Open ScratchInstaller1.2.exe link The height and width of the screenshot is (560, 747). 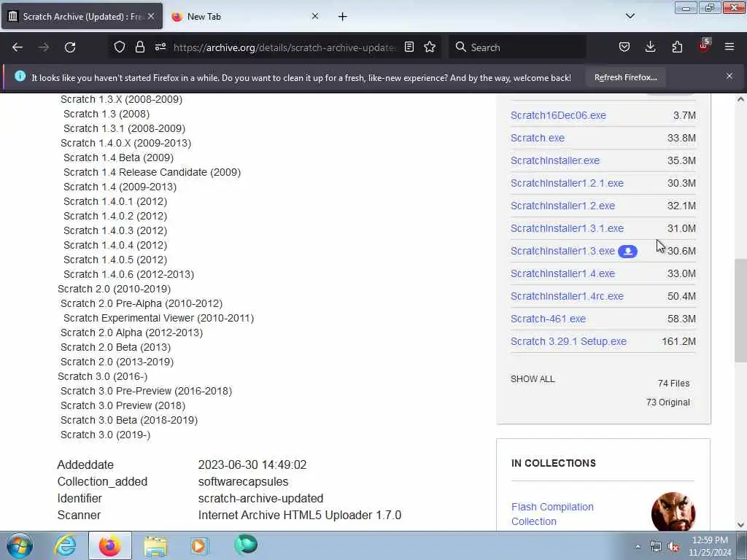coord(562,206)
